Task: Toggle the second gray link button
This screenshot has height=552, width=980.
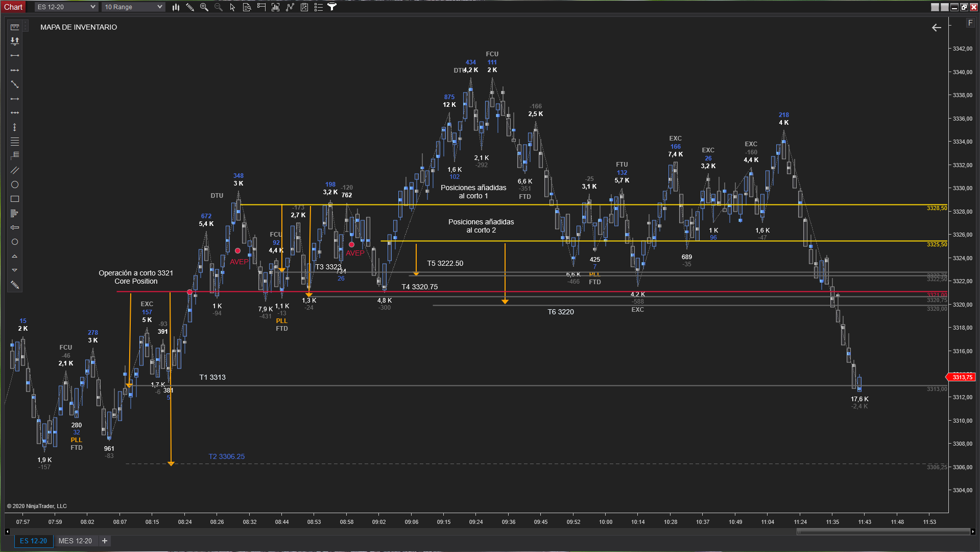Action: (x=944, y=7)
